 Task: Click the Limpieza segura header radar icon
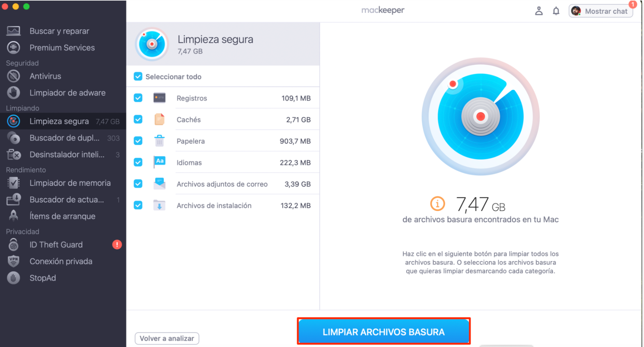[152, 44]
